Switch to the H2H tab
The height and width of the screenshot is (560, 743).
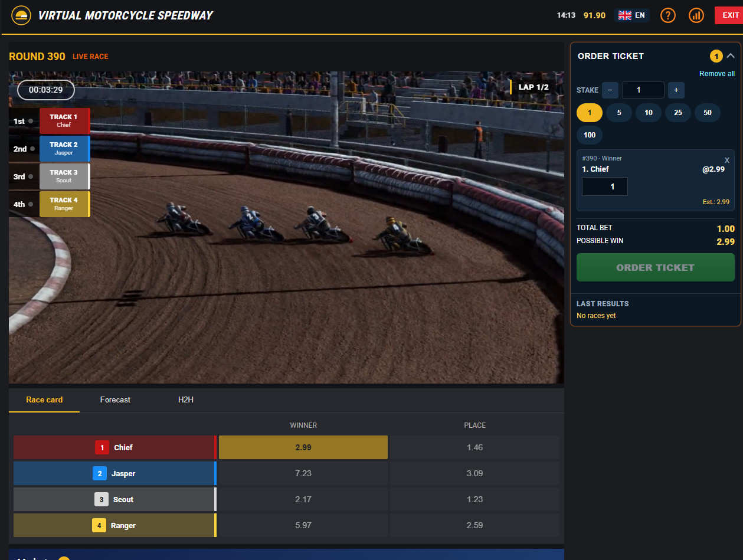186,400
